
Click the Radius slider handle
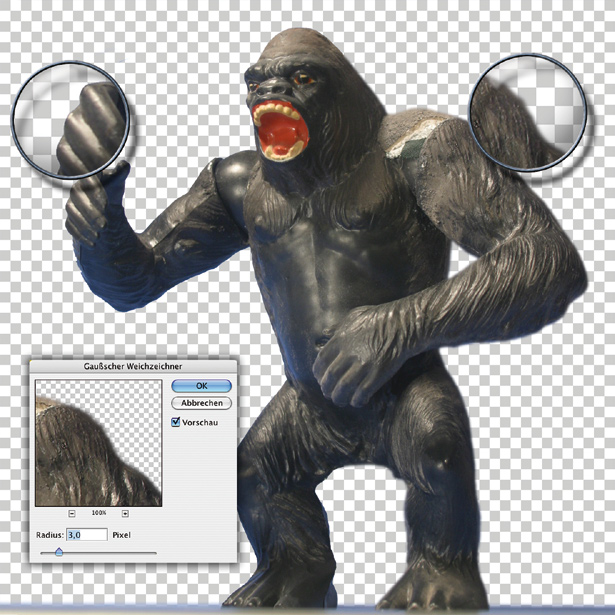tap(59, 552)
